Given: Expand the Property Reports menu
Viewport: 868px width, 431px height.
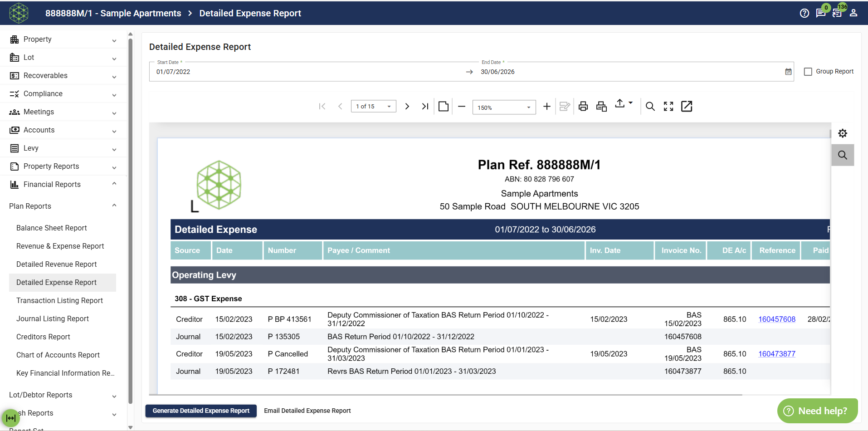Looking at the screenshot, I should pyautogui.click(x=63, y=167).
